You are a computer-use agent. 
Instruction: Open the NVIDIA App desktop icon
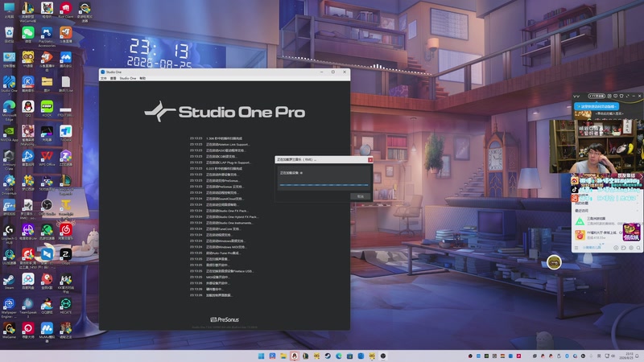pos(9,134)
